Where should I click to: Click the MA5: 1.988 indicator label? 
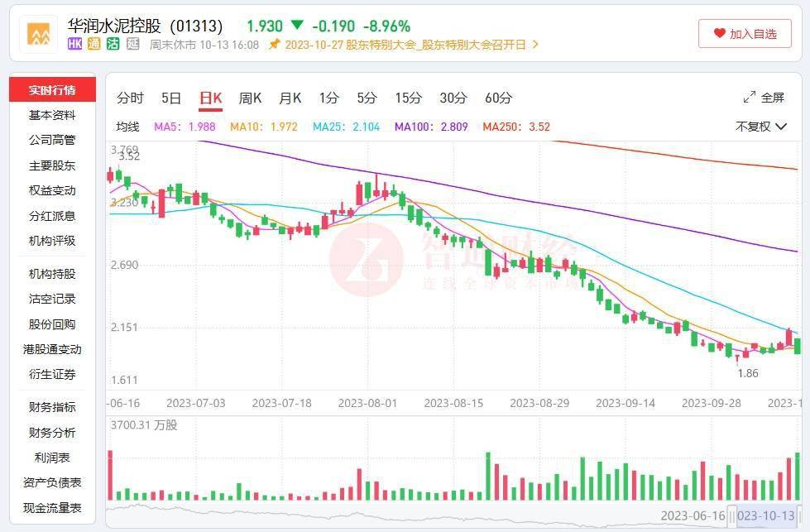pyautogui.click(x=185, y=127)
